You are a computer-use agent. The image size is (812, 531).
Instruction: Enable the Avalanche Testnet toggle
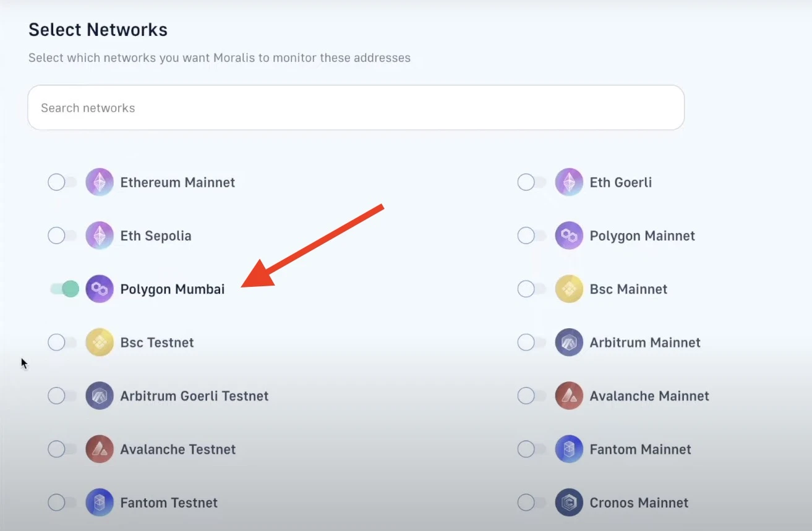62,449
